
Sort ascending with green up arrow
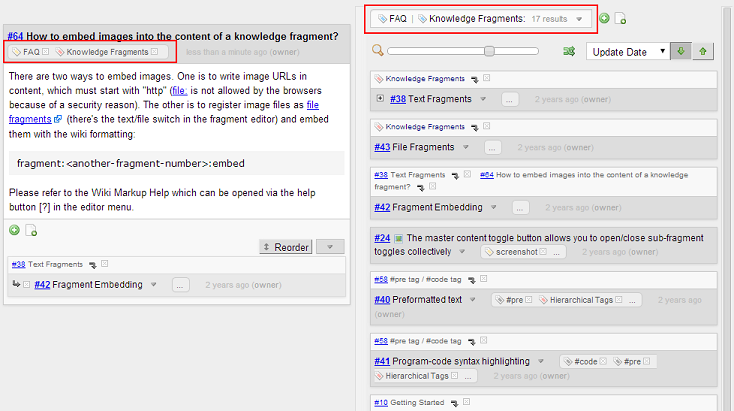point(703,51)
